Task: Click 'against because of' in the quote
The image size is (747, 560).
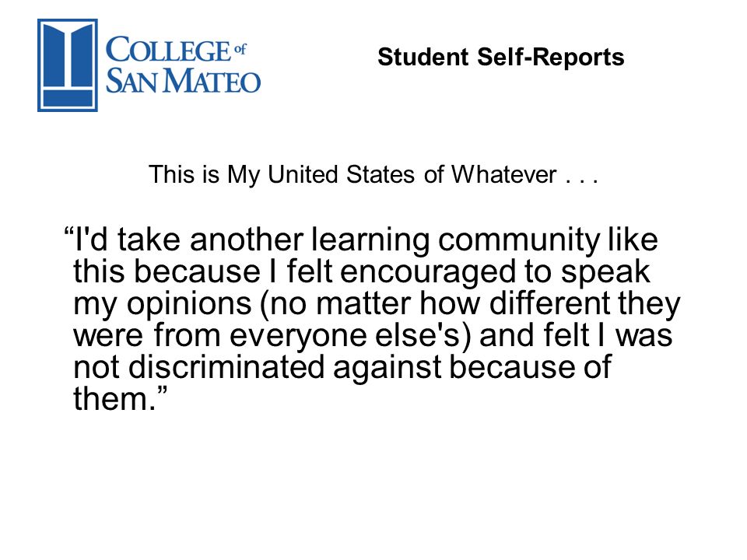Action: 472,368
